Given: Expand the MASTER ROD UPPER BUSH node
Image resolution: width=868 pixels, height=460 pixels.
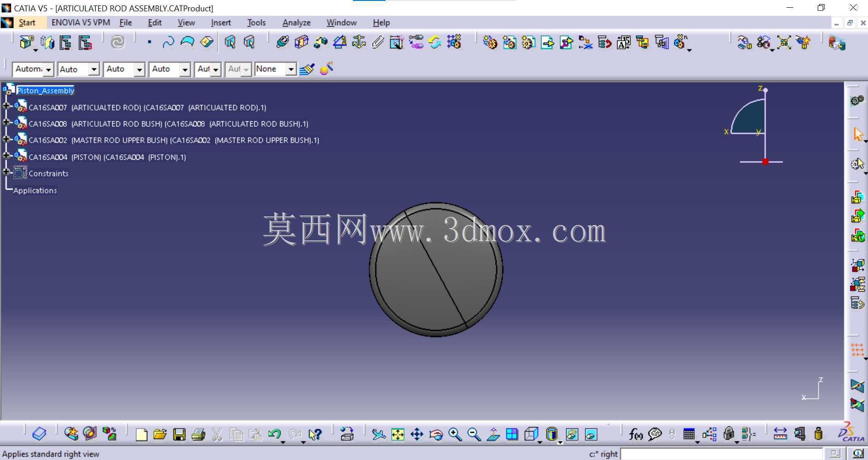Looking at the screenshot, I should (6, 139).
